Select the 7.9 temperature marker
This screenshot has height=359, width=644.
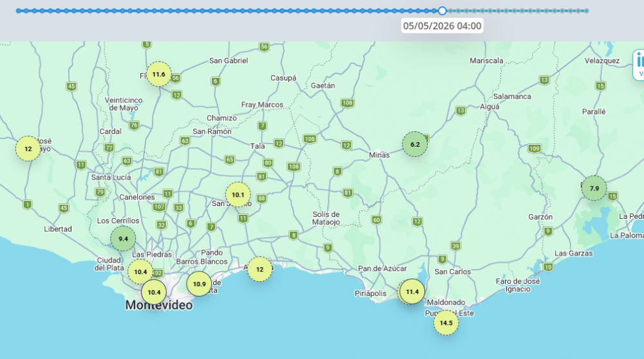(x=594, y=189)
